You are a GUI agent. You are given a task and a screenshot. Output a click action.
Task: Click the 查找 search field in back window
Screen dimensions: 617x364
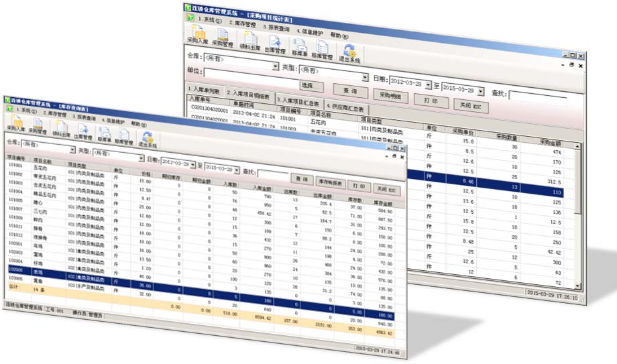(x=537, y=95)
